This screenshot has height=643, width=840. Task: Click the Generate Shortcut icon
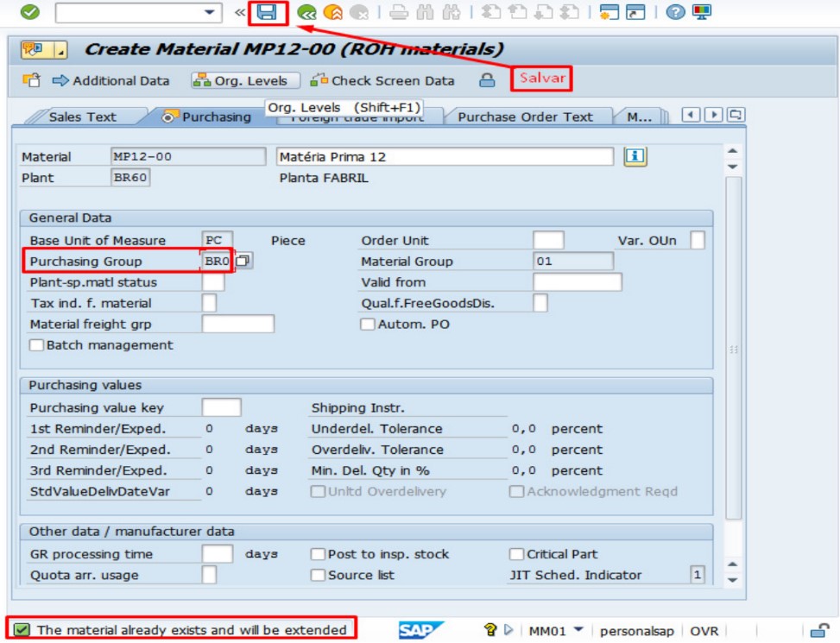pyautogui.click(x=636, y=12)
